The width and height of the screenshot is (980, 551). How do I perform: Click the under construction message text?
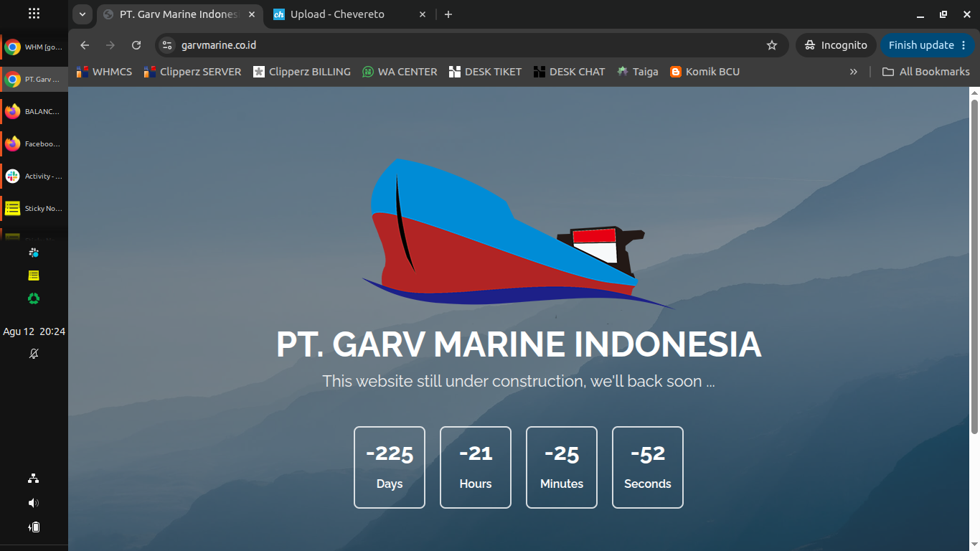[519, 381]
